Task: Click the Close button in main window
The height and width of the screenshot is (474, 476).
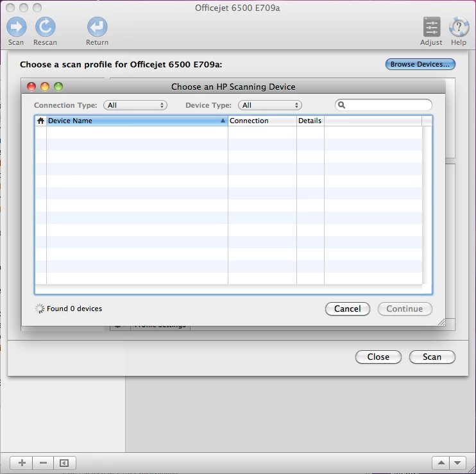Action: (378, 357)
